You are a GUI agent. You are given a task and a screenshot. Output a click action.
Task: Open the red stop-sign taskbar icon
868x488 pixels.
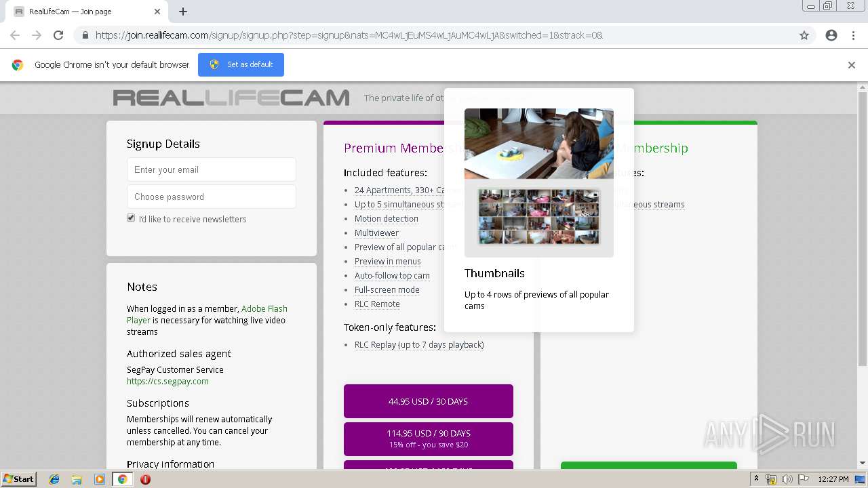(x=145, y=479)
